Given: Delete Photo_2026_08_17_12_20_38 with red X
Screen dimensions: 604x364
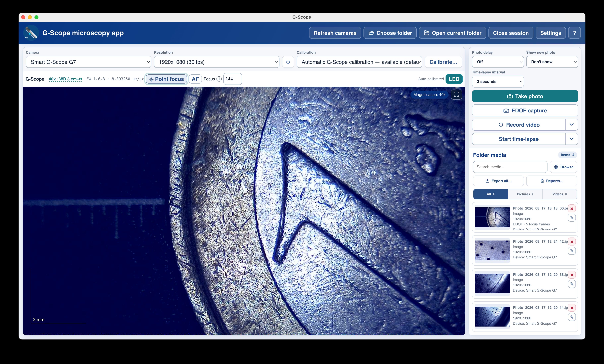Looking at the screenshot, I should 572,275.
